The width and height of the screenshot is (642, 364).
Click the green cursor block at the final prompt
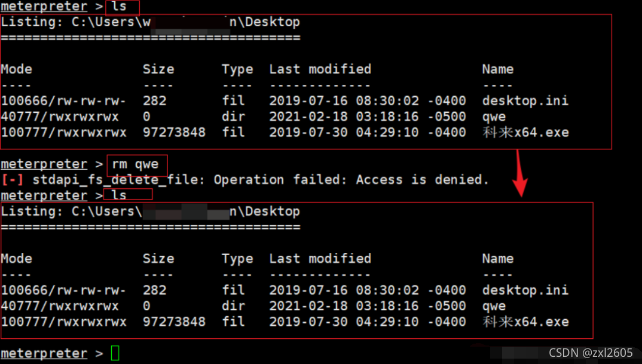click(x=115, y=353)
